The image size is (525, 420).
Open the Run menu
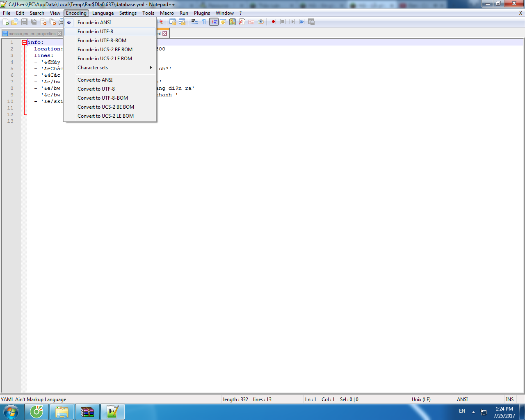(x=184, y=13)
